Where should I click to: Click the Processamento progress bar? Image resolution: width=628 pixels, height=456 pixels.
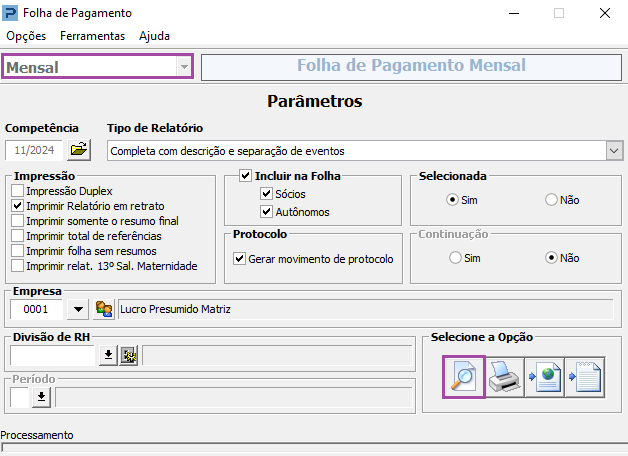point(314,447)
